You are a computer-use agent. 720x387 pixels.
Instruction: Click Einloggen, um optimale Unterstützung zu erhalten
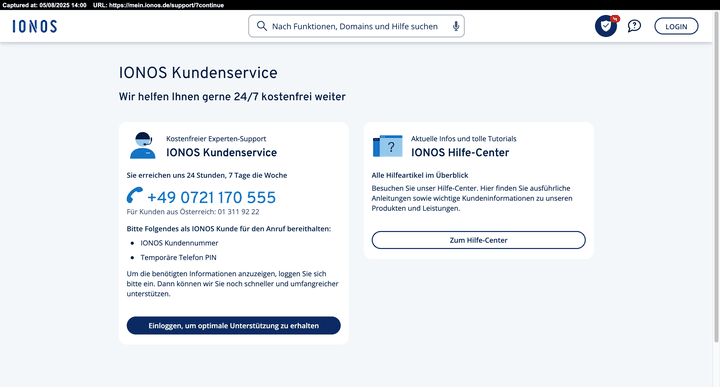pos(234,325)
